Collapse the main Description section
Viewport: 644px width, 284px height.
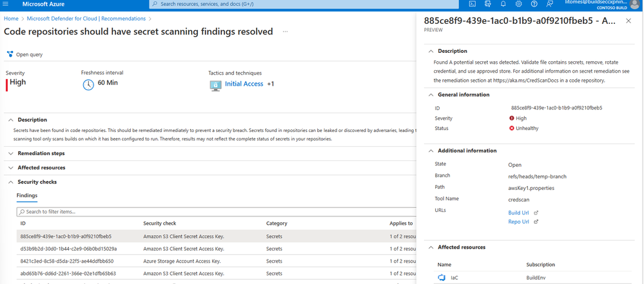pyautogui.click(x=10, y=120)
